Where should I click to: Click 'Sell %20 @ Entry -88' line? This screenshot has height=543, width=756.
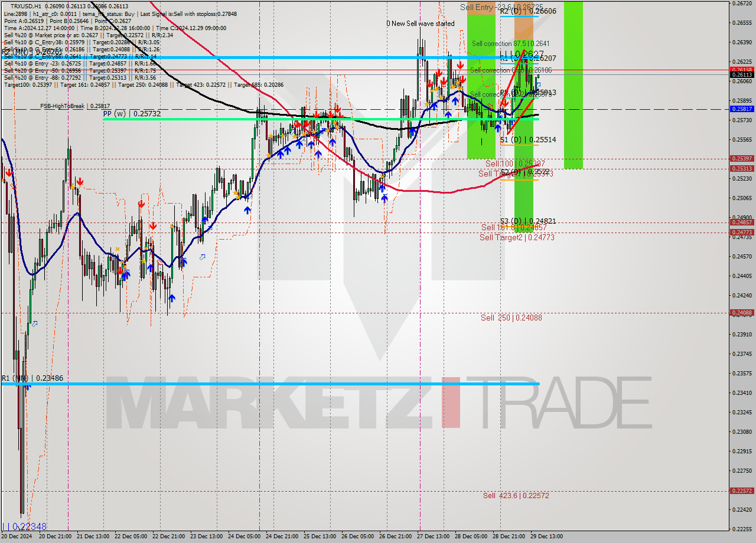[x=80, y=77]
